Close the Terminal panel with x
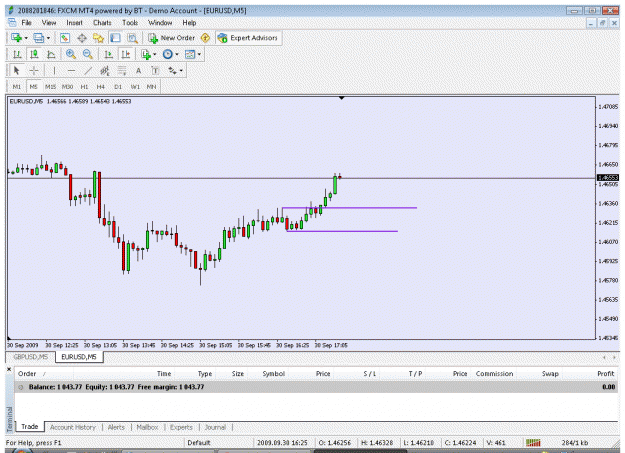 click(9, 369)
